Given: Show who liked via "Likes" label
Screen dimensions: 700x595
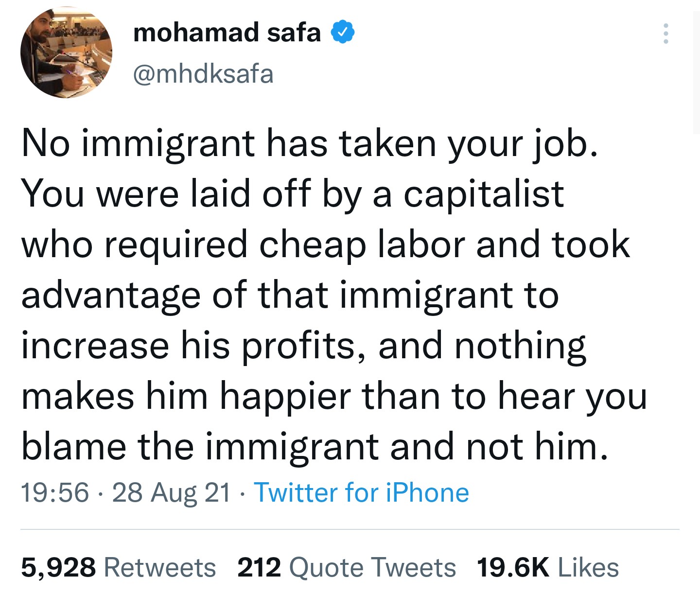Looking at the screenshot, I should (x=588, y=567).
